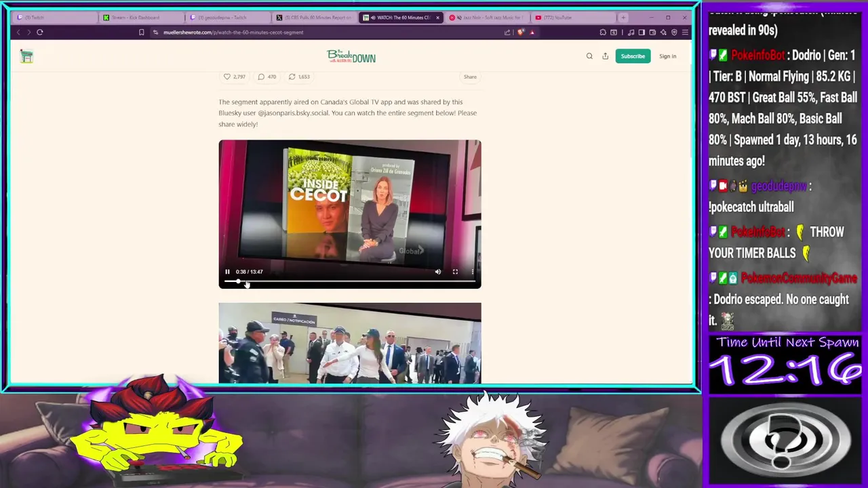Open the Extensions puzzle icon
Screen dimensions: 868x488
click(603, 32)
